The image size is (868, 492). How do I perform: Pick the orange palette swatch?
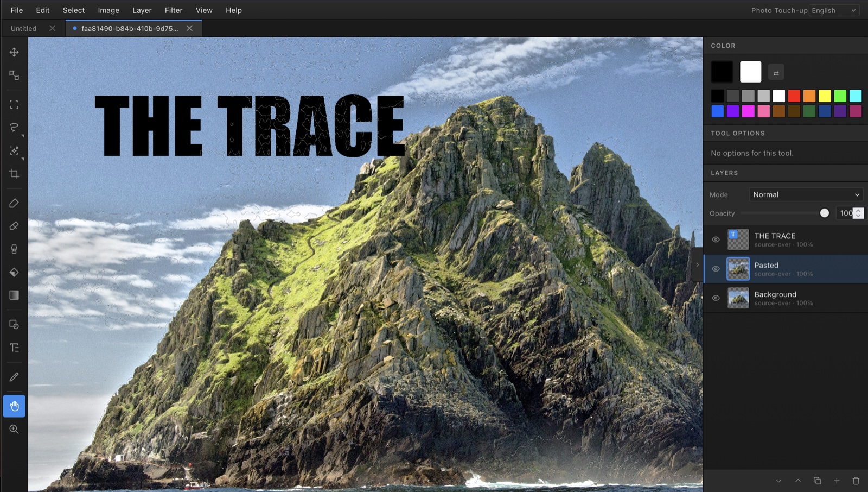click(809, 96)
